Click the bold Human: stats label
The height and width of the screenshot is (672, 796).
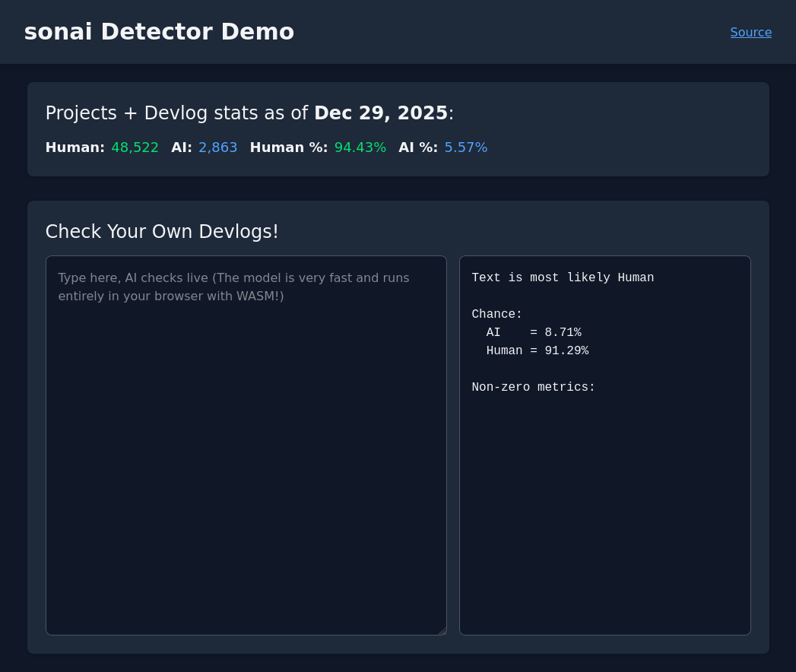75,147
